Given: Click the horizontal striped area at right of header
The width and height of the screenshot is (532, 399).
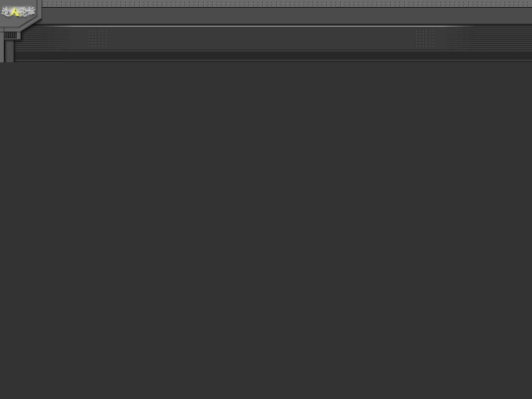Looking at the screenshot, I should tap(489, 38).
